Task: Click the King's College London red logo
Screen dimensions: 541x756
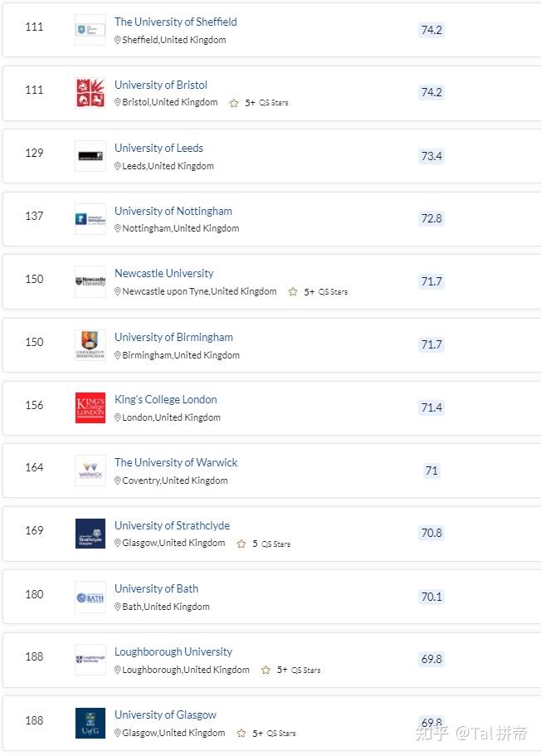Action: (90, 407)
